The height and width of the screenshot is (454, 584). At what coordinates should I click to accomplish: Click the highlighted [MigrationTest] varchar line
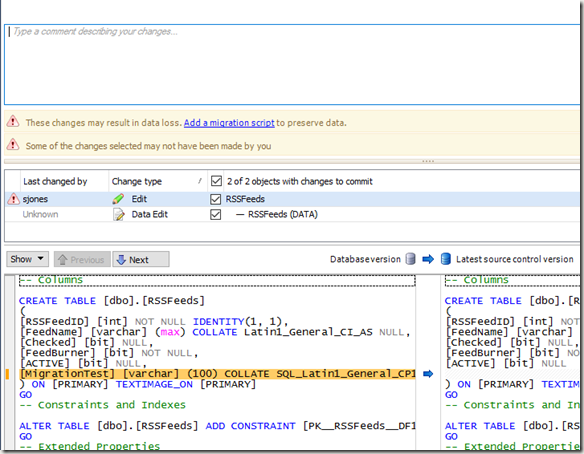pyautogui.click(x=217, y=374)
